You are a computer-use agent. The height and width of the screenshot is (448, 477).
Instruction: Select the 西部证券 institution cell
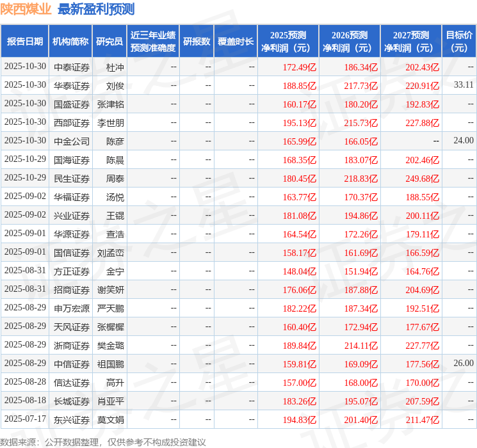[x=72, y=123]
